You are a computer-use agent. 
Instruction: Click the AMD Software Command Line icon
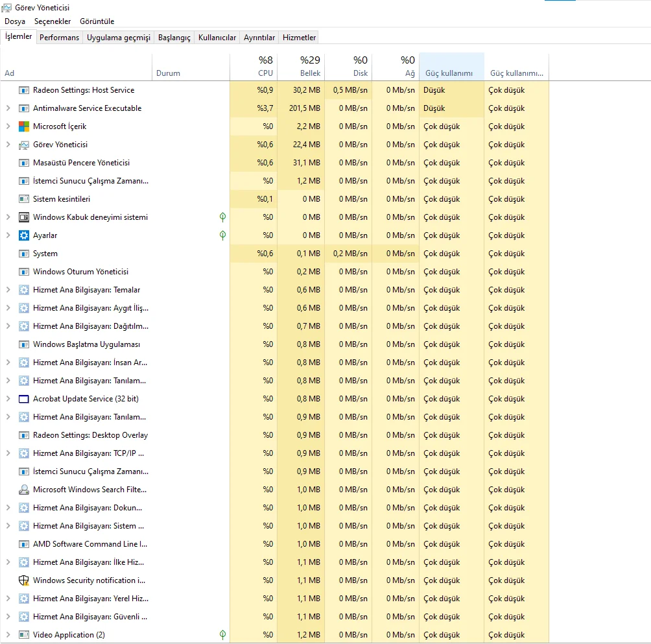click(24, 544)
